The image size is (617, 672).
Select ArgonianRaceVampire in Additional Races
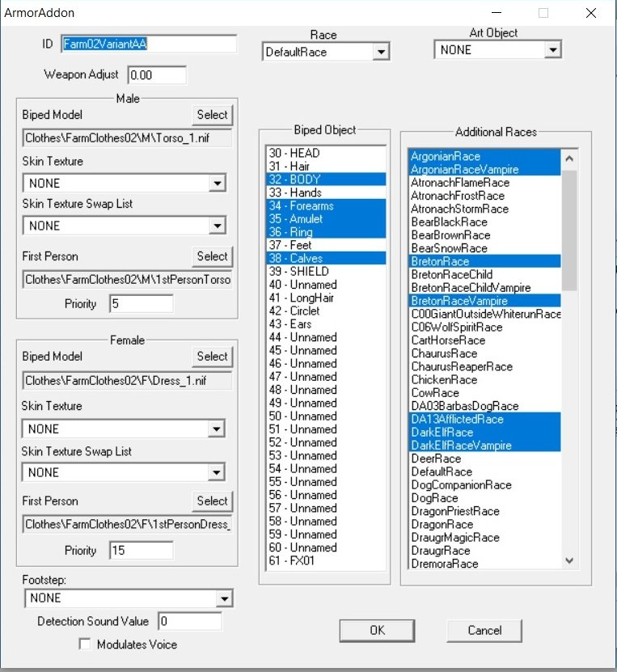click(x=484, y=170)
